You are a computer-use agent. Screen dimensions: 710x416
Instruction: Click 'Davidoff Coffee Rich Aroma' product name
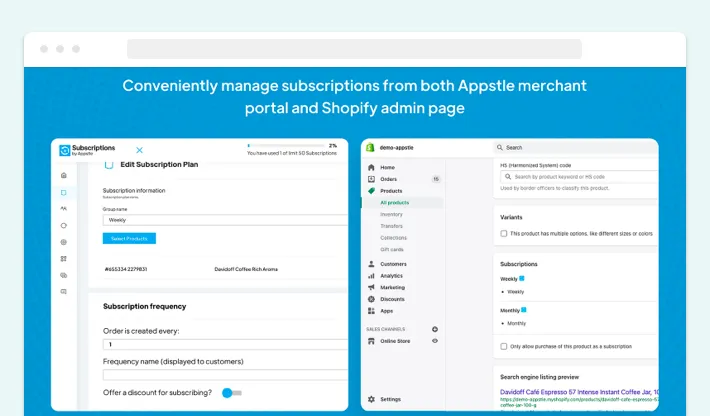pyautogui.click(x=246, y=269)
